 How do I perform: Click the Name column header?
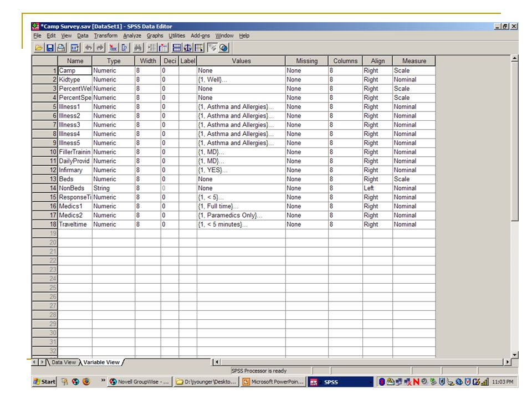75,61
